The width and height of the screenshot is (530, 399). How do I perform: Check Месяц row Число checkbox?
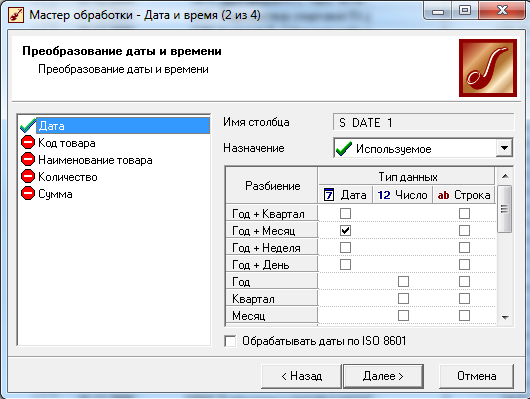point(403,315)
